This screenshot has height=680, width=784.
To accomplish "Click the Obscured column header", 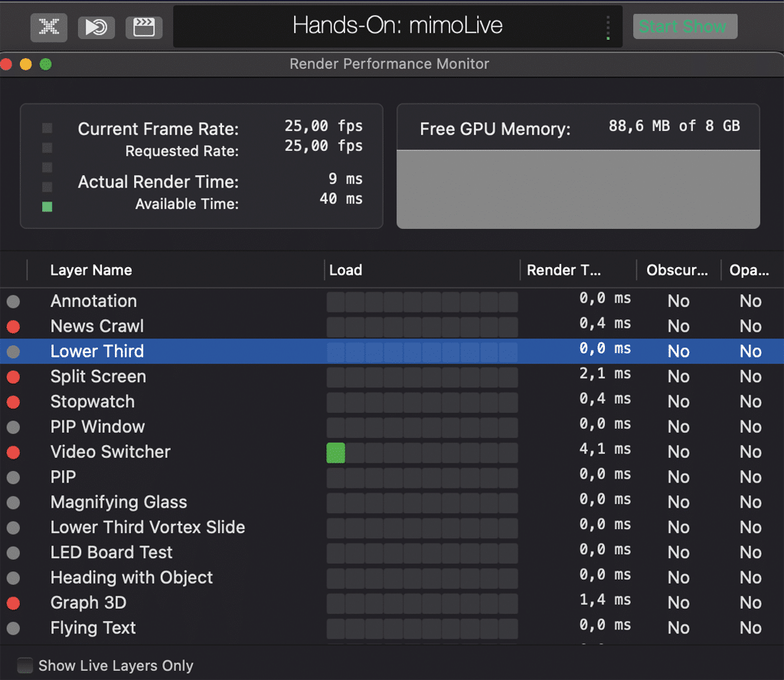I will (677, 270).
